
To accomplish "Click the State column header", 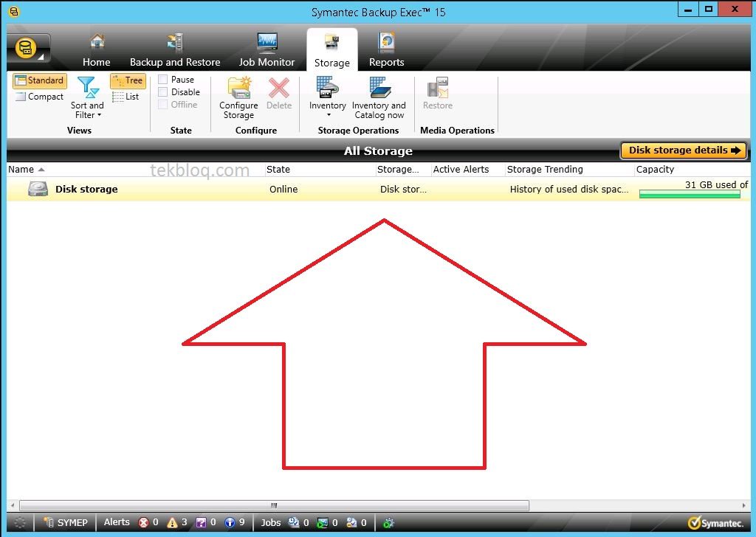I will point(320,170).
